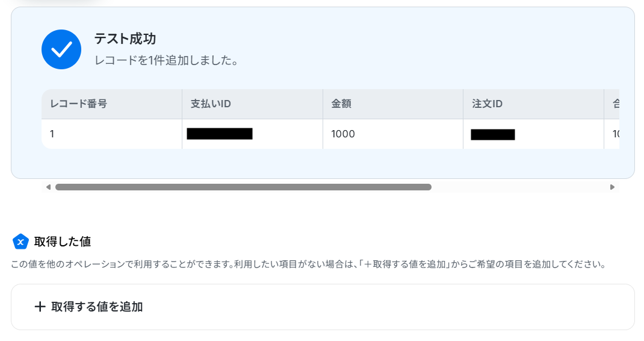Image resolution: width=644 pixels, height=341 pixels.
Task: Select the レコード番号 column header
Action: [112, 104]
